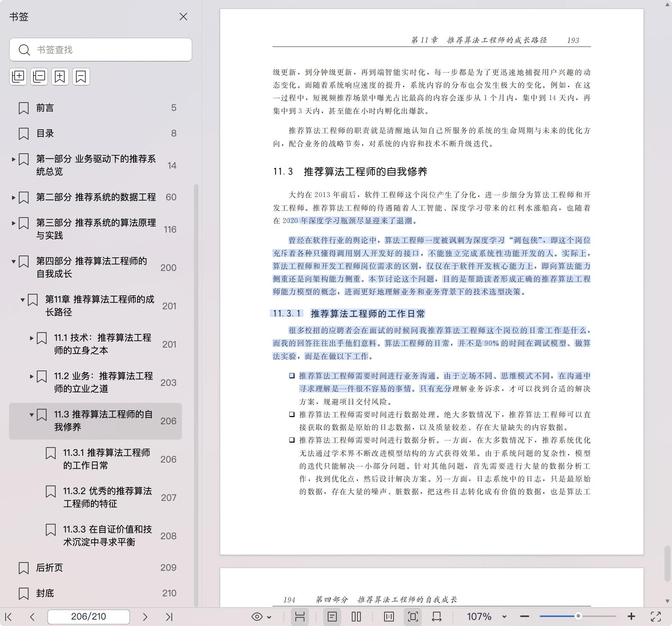Expand 第一部分 业务驱动下的推荐系统总览
The image size is (672, 626).
point(14,159)
